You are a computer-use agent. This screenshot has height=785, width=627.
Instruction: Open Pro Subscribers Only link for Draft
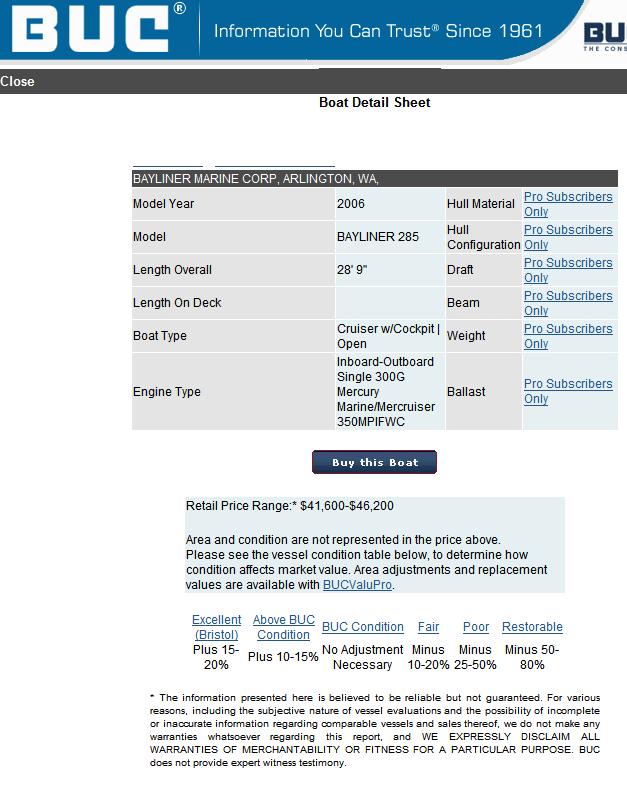coord(568,270)
